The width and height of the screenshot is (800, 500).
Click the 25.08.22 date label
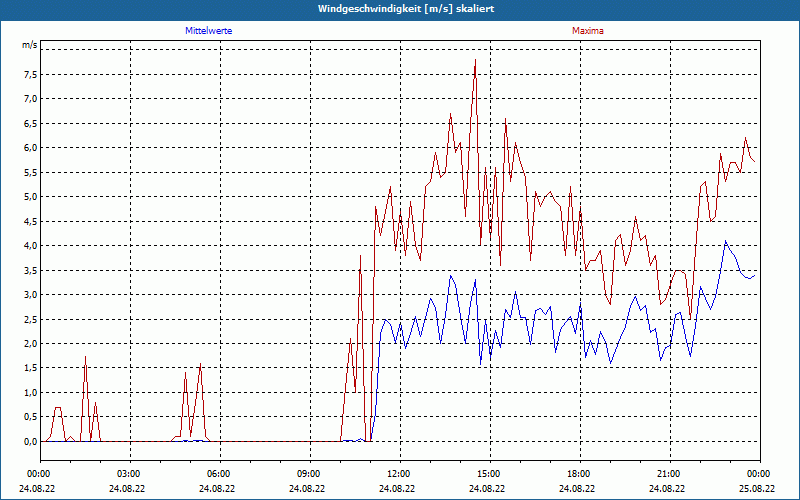click(757, 488)
